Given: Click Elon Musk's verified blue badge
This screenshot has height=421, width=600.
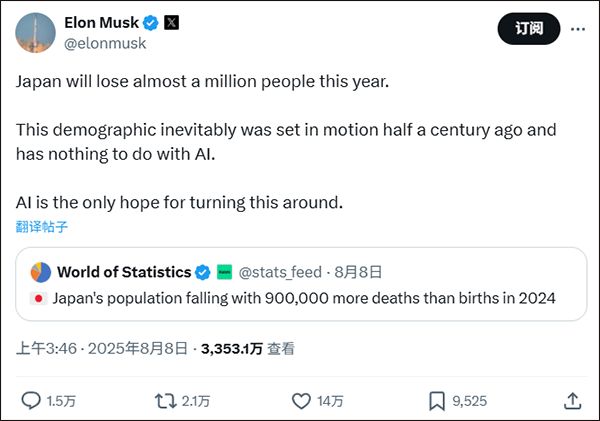Looking at the screenshot, I should point(150,22).
